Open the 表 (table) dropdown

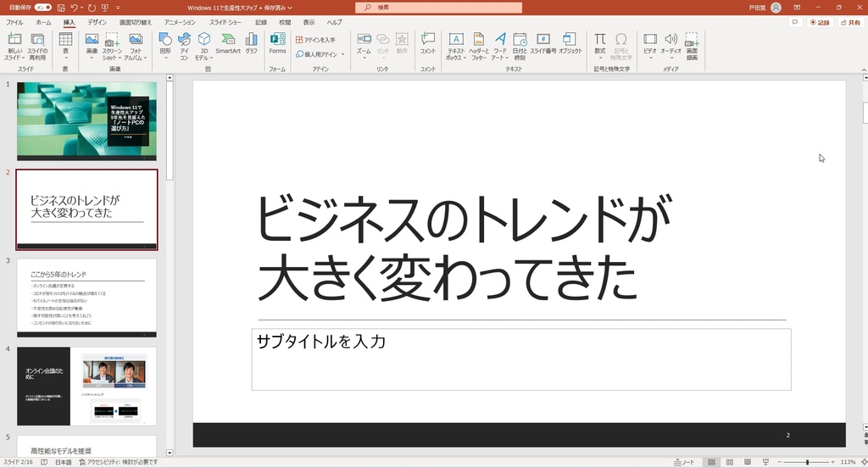65,46
